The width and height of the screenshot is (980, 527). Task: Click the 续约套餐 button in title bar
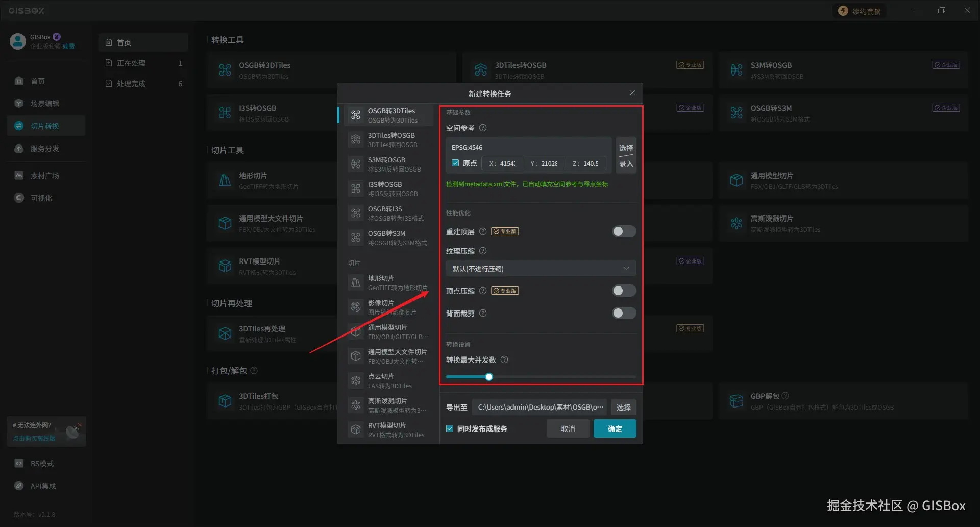tap(860, 11)
